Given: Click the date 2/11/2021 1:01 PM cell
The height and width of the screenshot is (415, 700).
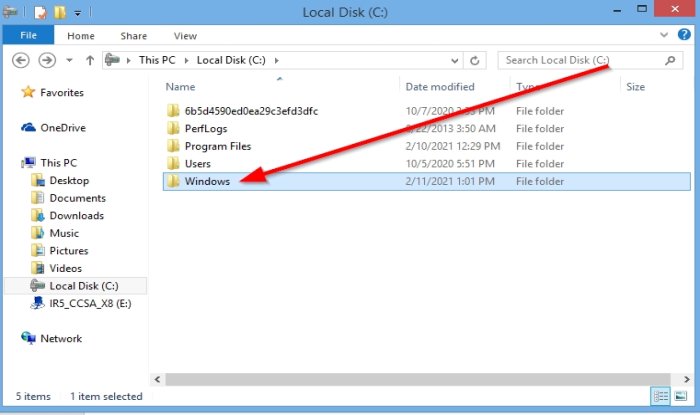Looking at the screenshot, I should click(x=450, y=181).
